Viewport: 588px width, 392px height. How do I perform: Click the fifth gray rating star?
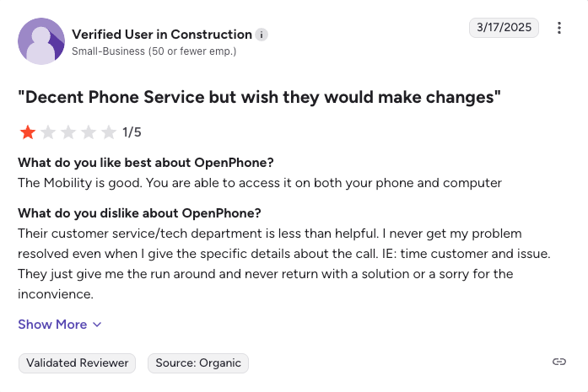(x=109, y=132)
